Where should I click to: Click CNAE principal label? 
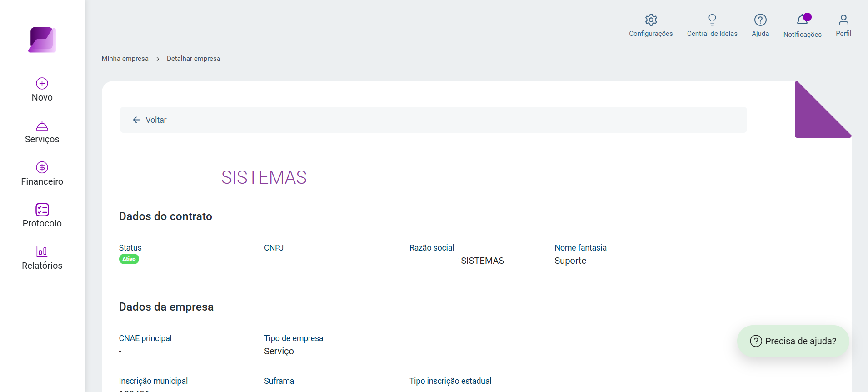point(145,338)
